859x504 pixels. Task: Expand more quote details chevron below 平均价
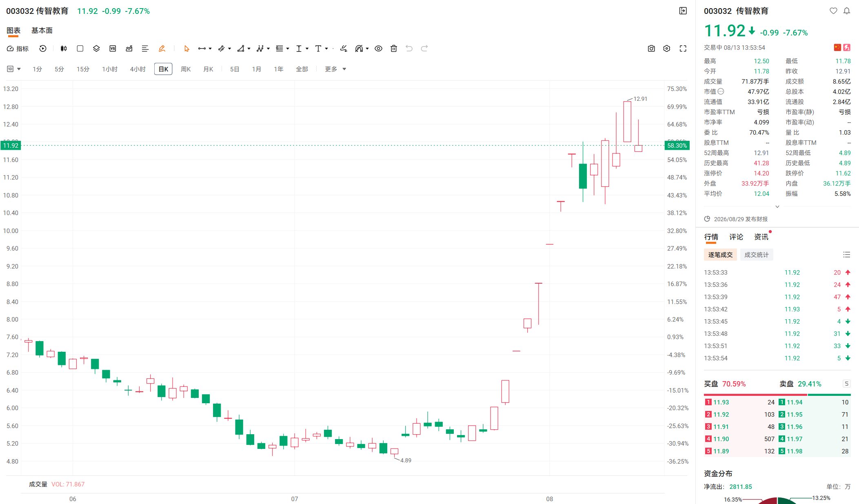point(777,206)
